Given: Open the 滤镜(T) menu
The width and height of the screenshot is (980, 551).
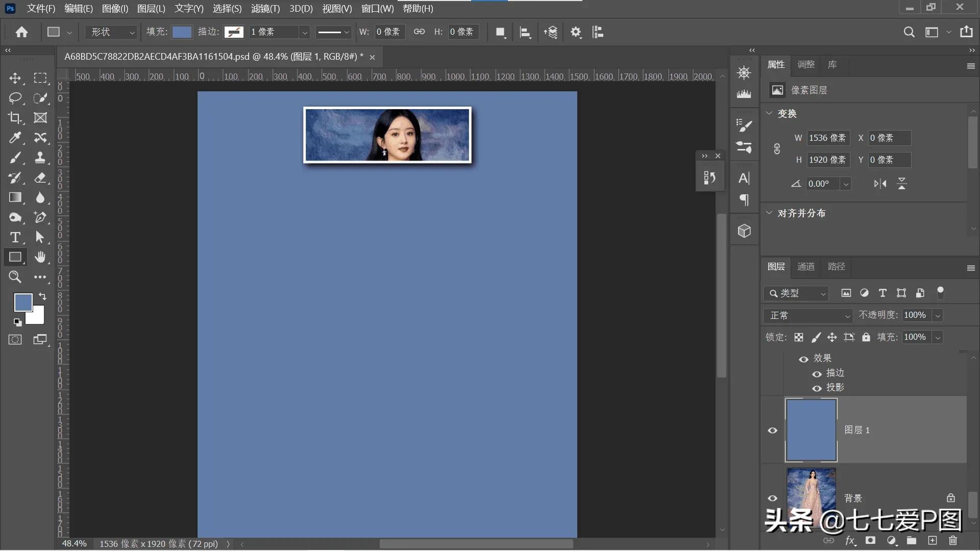Looking at the screenshot, I should [x=265, y=9].
